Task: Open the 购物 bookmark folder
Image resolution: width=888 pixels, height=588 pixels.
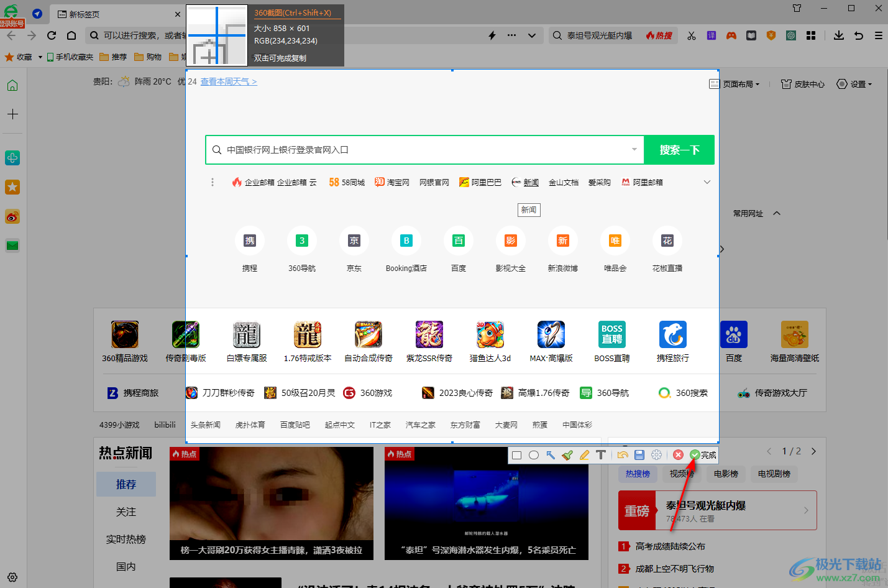Action: point(148,57)
